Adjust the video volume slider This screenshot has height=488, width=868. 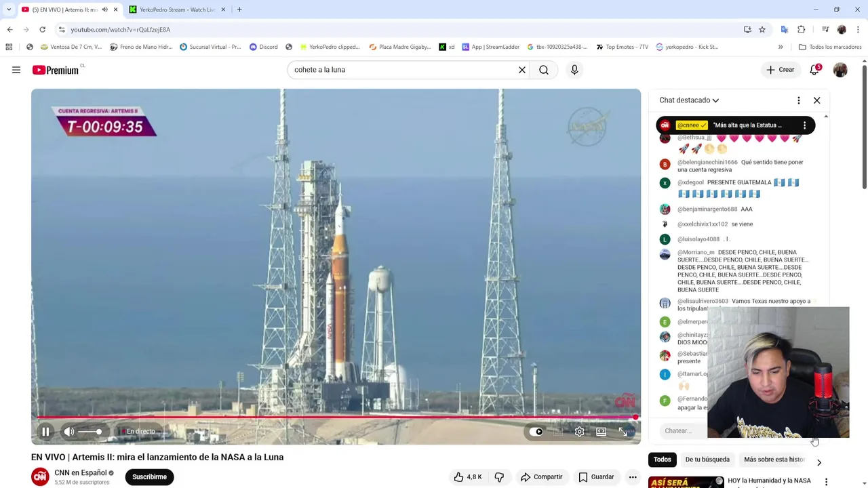coord(90,432)
